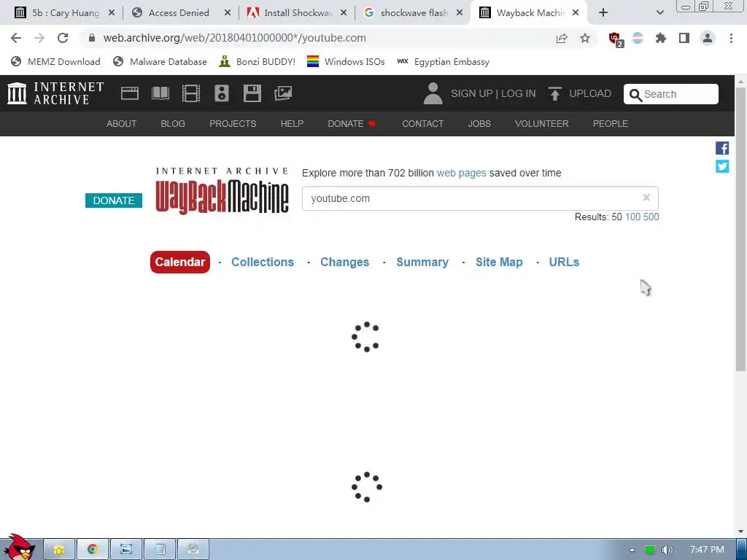
Task: Click the page vertical scrollbar thumb
Action: pos(741,228)
